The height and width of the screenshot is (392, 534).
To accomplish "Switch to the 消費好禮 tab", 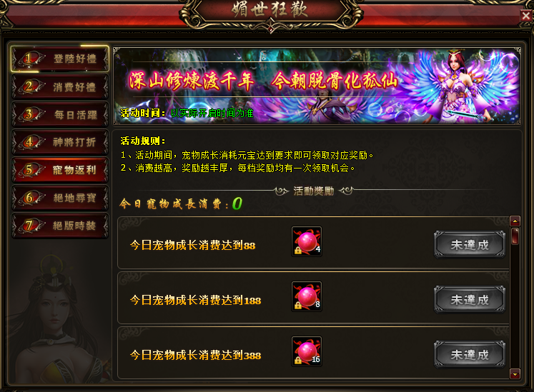I will tap(60, 87).
